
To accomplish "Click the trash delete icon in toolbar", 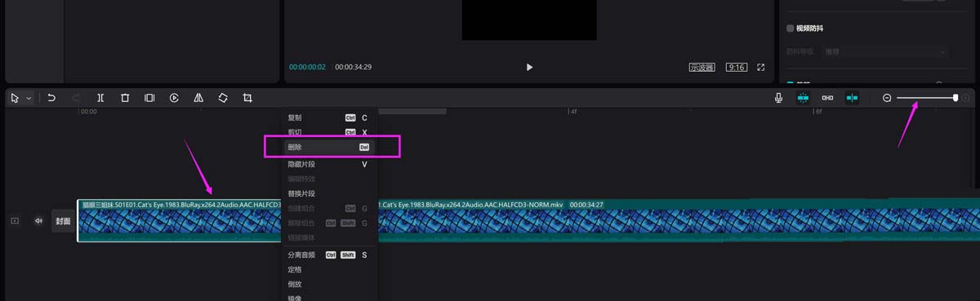I will pyautogui.click(x=125, y=98).
